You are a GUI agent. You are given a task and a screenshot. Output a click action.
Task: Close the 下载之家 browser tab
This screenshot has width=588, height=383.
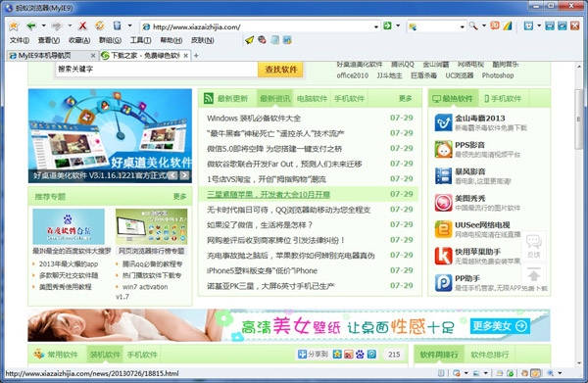click(x=185, y=56)
